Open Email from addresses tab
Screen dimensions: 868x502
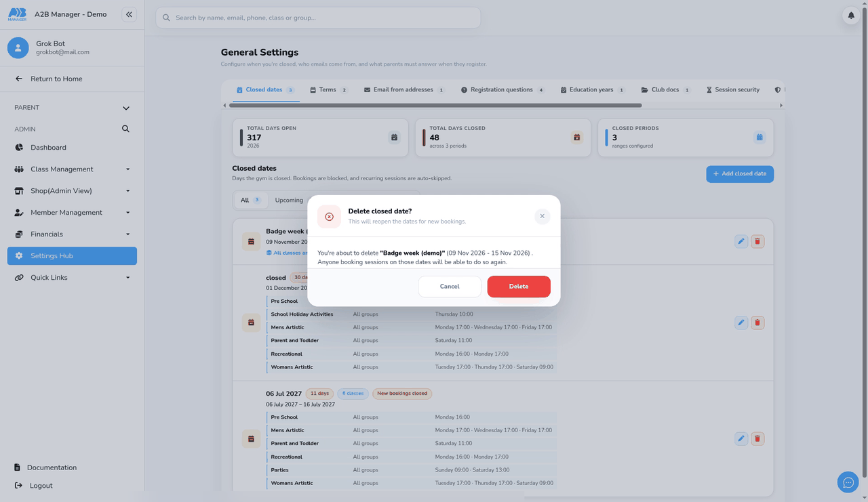point(404,89)
